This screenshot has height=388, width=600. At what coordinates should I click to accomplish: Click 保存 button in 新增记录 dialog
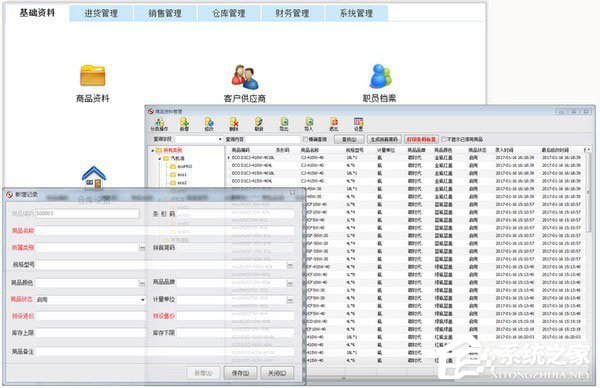(x=240, y=373)
